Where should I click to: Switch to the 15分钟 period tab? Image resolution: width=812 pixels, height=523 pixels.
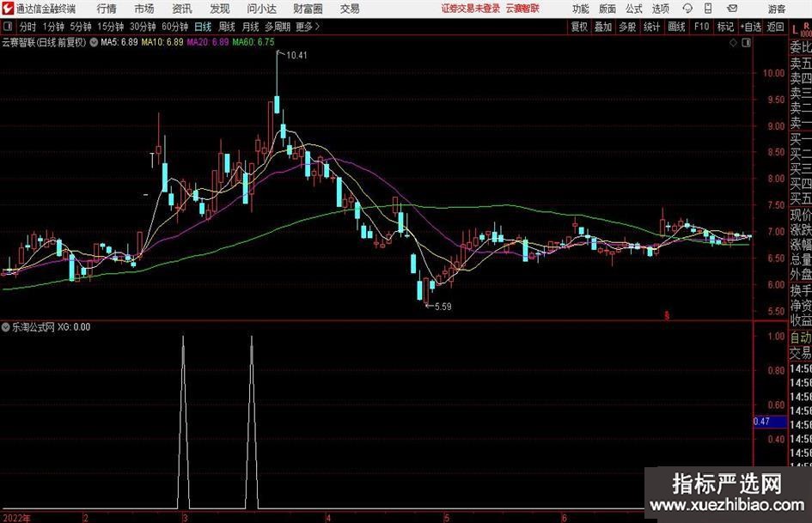(x=110, y=27)
